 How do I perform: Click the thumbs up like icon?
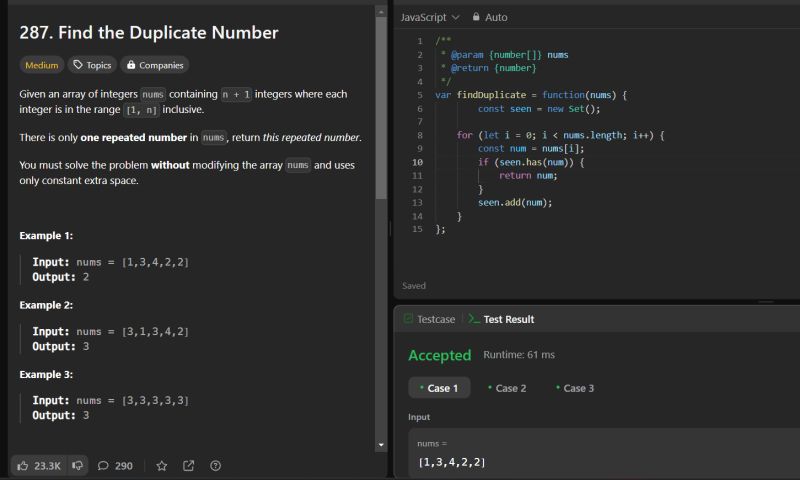click(x=23, y=465)
